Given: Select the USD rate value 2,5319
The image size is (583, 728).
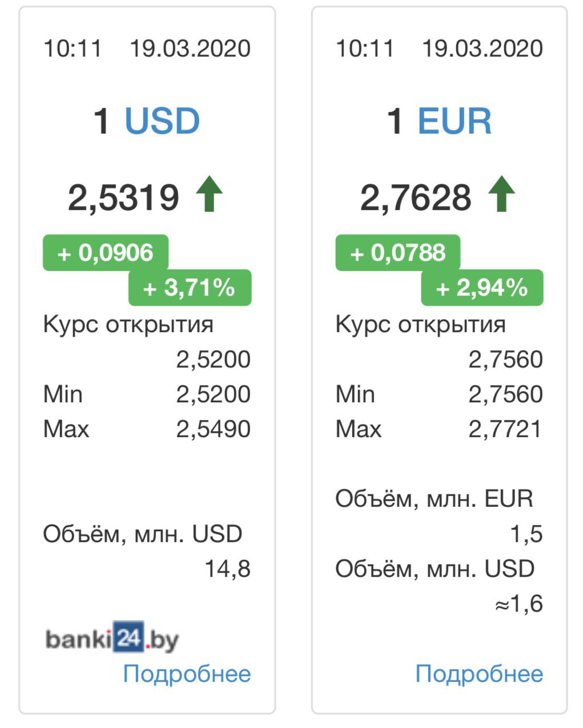Looking at the screenshot, I should tap(124, 197).
